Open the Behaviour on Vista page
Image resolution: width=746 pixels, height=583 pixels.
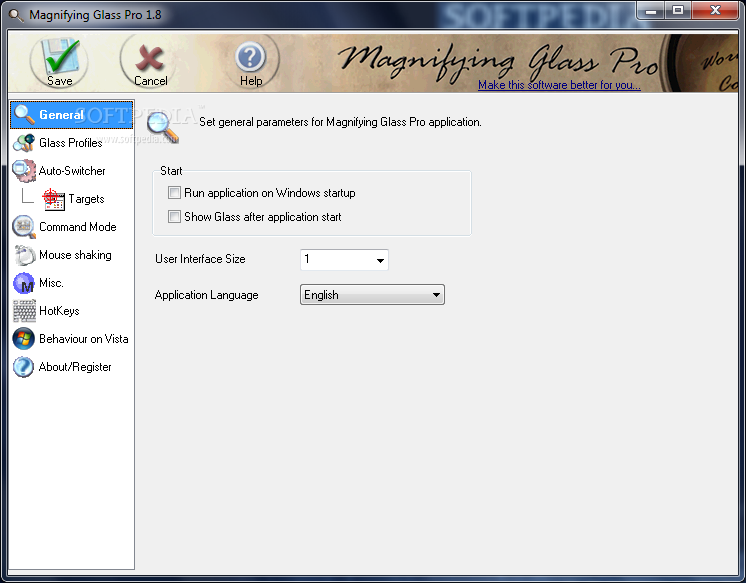84,339
